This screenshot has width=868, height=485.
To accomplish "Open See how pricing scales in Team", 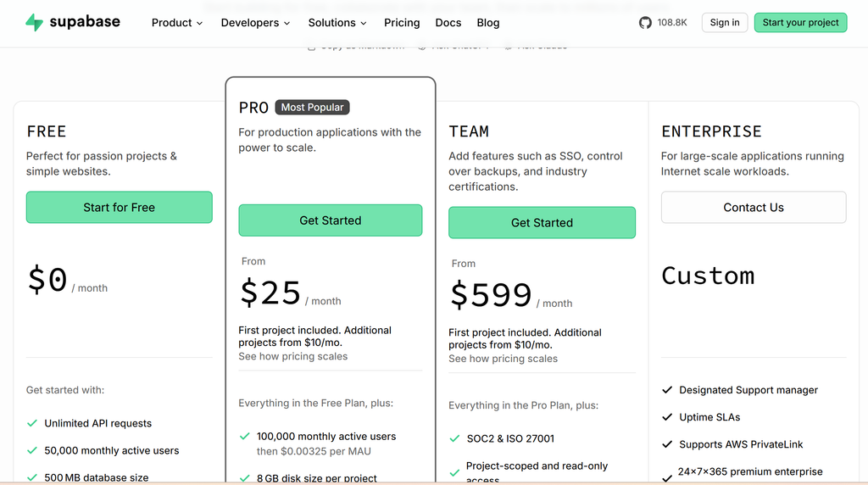I will click(503, 359).
